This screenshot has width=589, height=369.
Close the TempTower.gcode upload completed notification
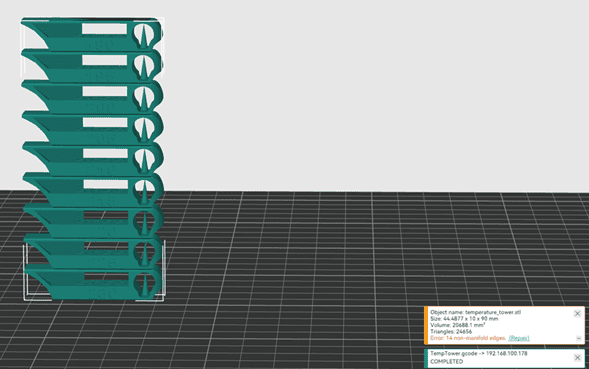tap(577, 358)
